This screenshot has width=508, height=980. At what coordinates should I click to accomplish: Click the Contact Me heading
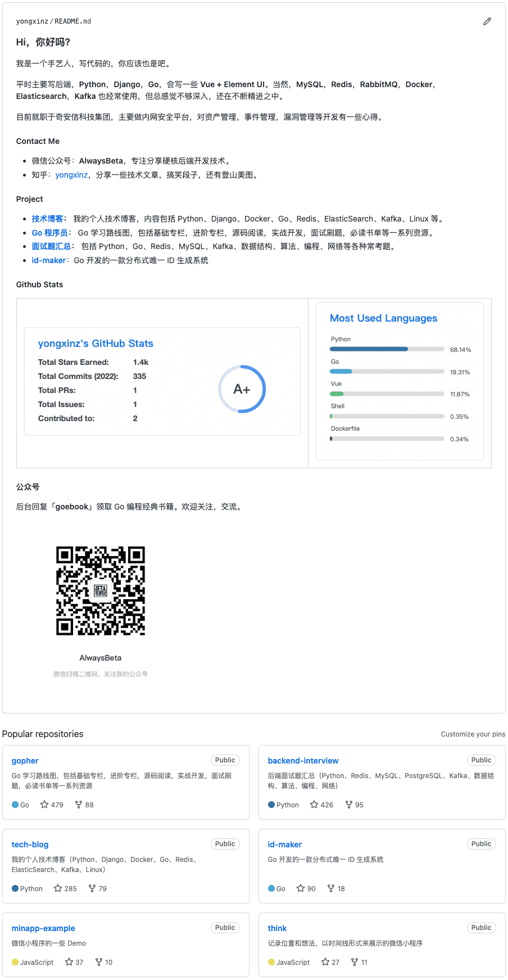tap(38, 141)
